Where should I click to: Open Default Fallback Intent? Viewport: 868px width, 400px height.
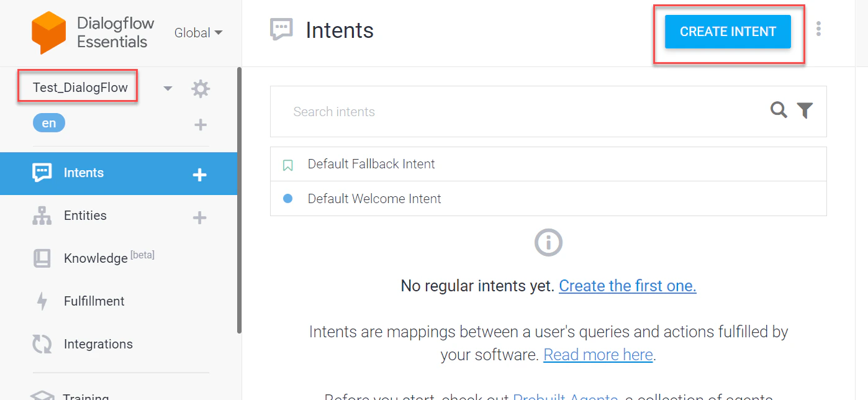pos(371,163)
